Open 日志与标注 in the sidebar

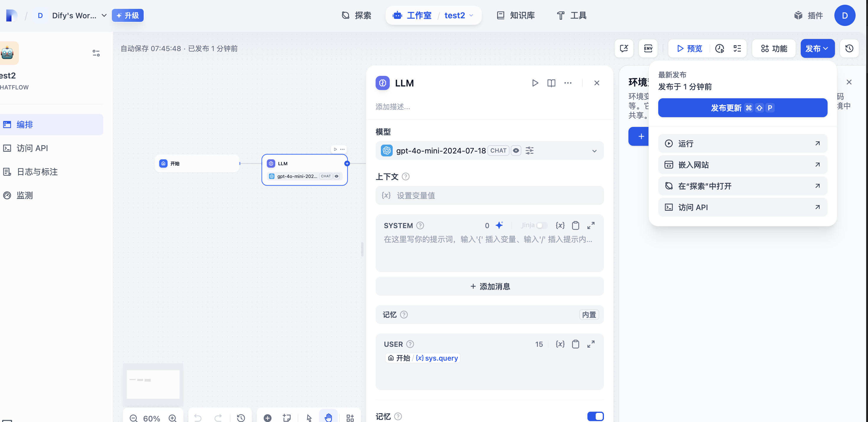tap(37, 172)
